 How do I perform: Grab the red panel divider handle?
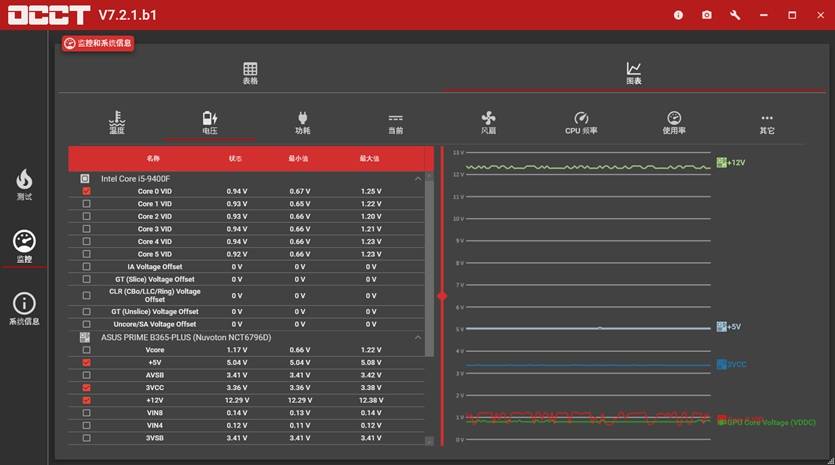pos(442,296)
